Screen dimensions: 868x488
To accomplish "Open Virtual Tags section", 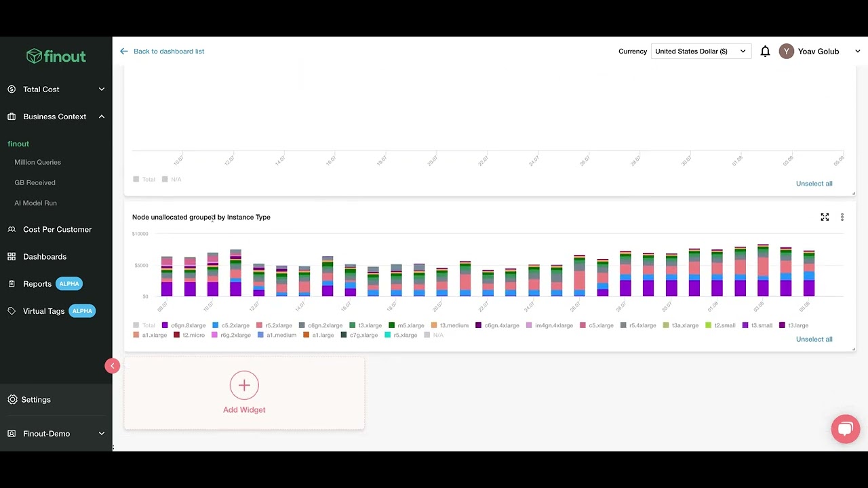I will pos(43,311).
